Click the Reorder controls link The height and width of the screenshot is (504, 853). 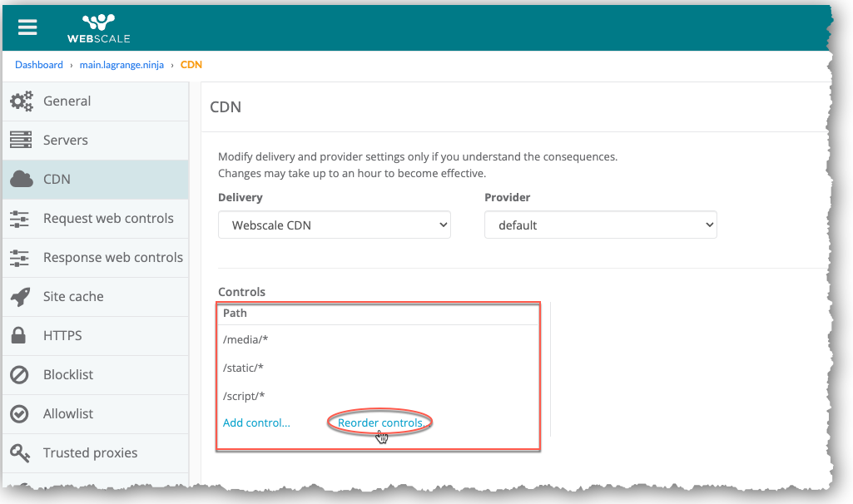(x=380, y=423)
